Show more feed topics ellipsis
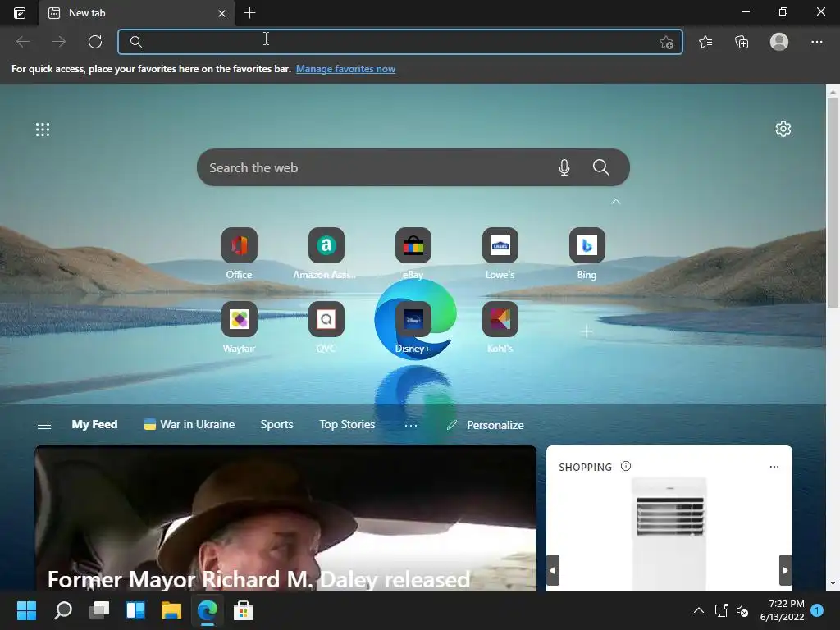Image resolution: width=840 pixels, height=630 pixels. (x=411, y=425)
